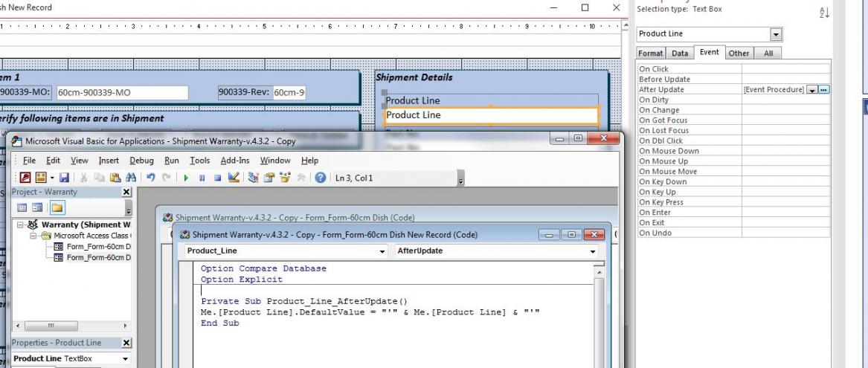
Task: Collapse Microsoft Access Class Objects folder
Action: coord(33,235)
